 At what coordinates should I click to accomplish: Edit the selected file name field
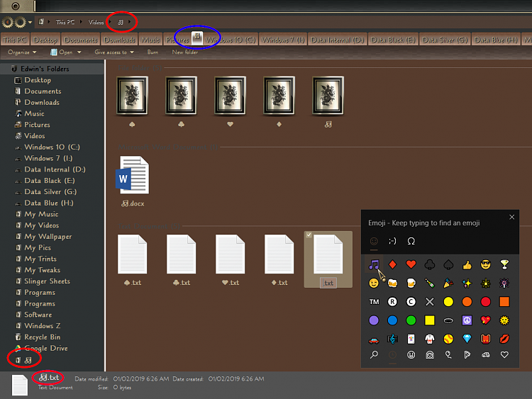click(x=328, y=283)
